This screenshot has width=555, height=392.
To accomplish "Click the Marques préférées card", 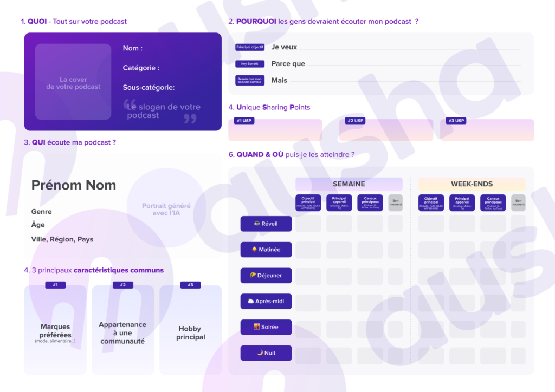I will tap(55, 330).
